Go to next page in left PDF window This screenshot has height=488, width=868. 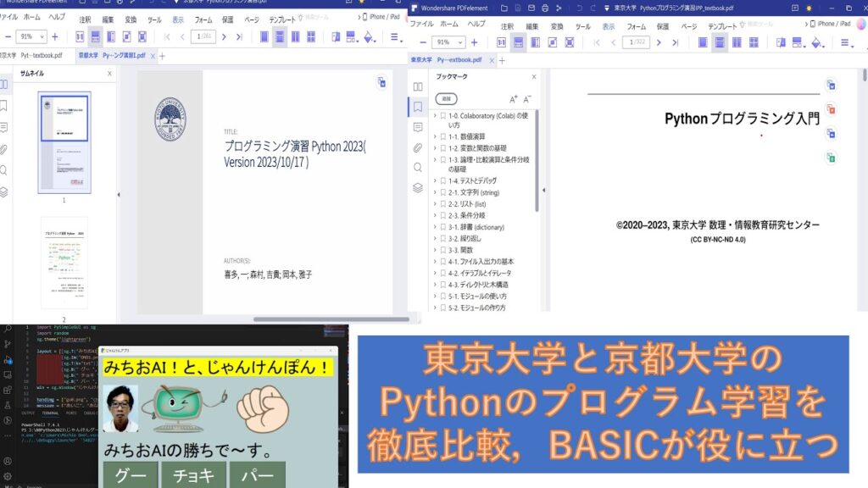tap(225, 37)
